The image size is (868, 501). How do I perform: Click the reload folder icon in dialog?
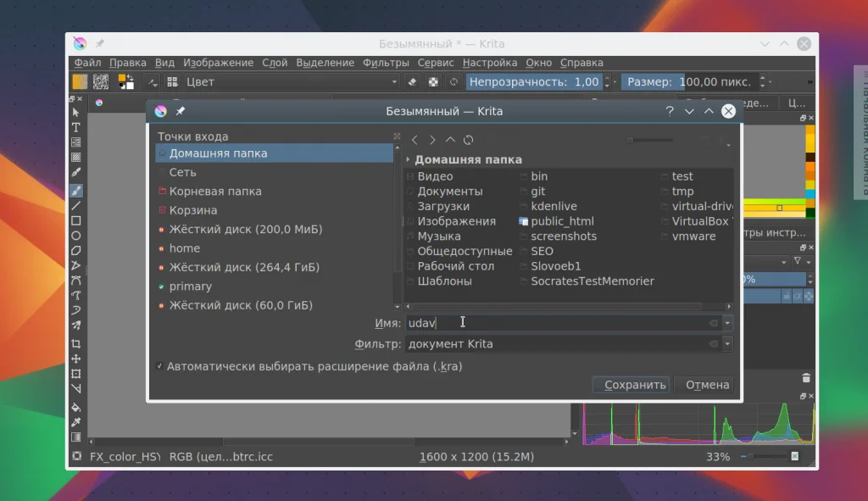click(468, 140)
